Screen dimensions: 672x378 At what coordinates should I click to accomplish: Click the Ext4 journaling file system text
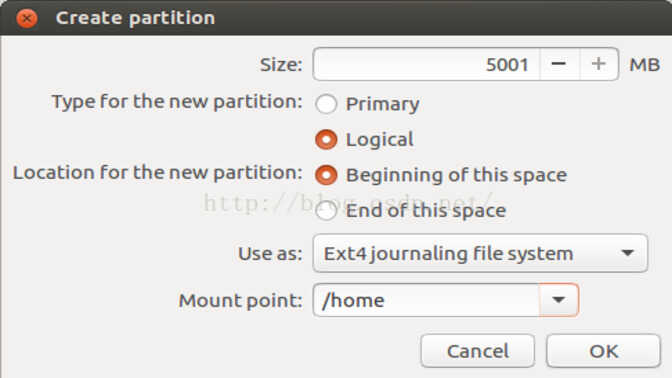tap(448, 254)
